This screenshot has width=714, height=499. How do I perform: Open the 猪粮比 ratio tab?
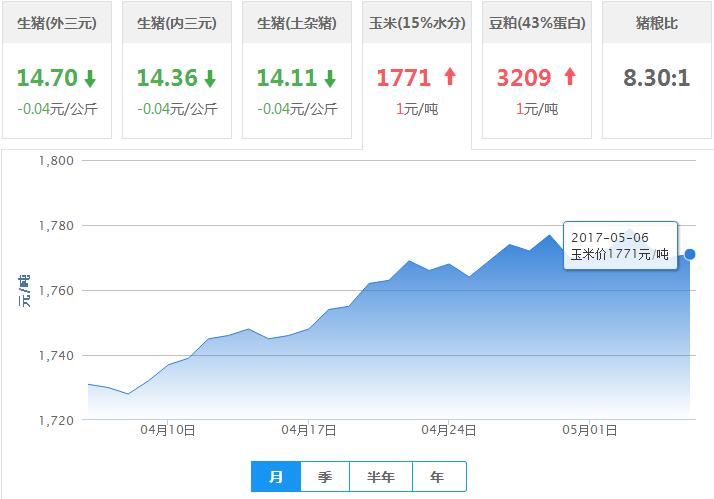point(657,69)
